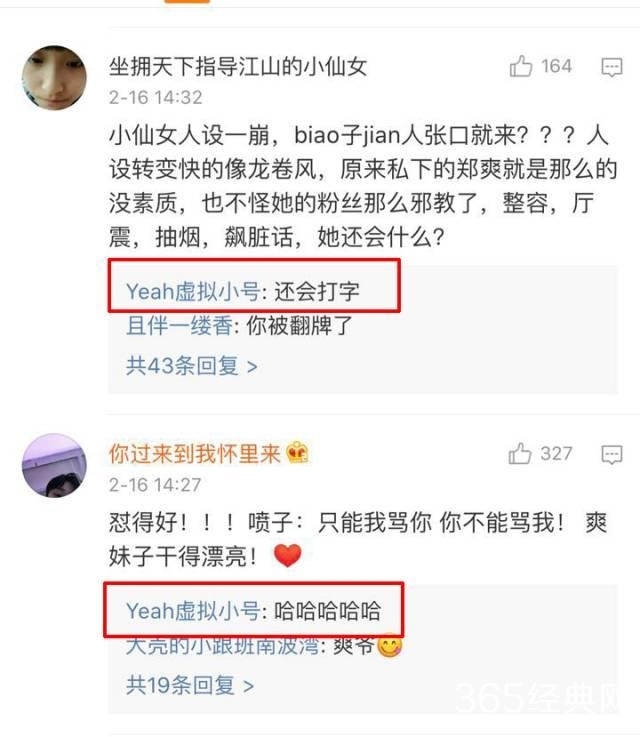The image size is (640, 737).
Task: Open Yeah虚拟小号 profile in first reply box
Action: pyautogui.click(x=193, y=291)
